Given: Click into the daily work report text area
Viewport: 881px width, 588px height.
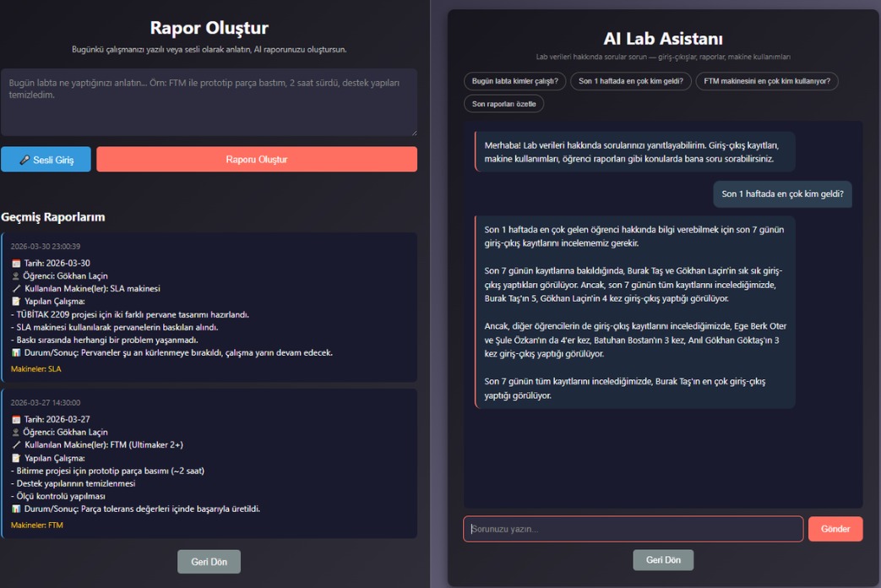Looking at the screenshot, I should pyautogui.click(x=209, y=101).
